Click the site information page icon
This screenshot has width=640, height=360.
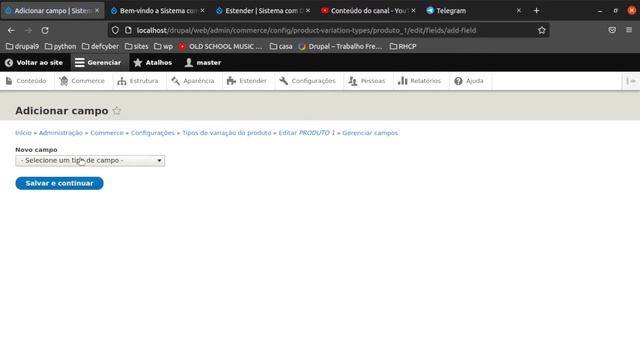point(128,30)
